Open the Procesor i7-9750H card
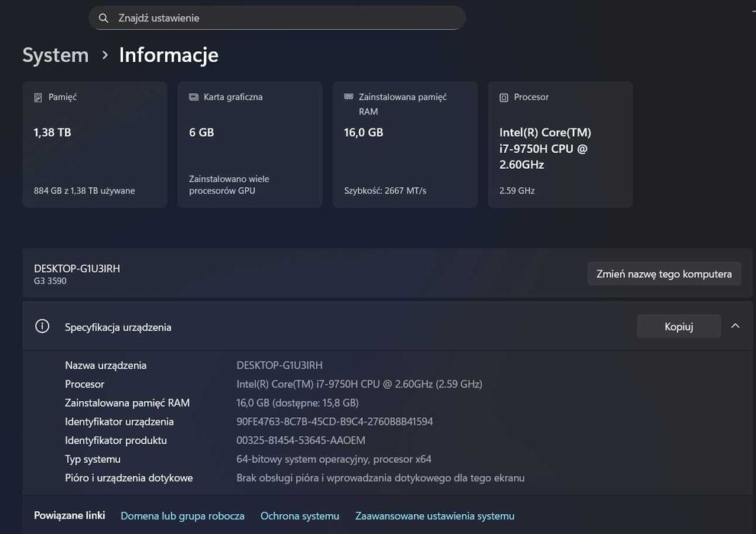This screenshot has width=756, height=534. click(x=561, y=144)
